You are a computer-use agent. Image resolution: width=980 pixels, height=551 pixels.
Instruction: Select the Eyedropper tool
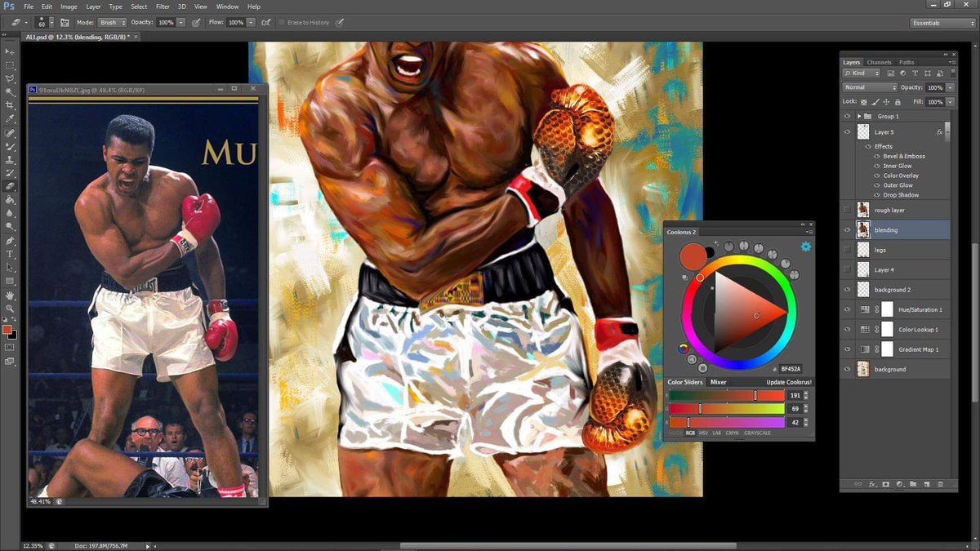tap(10, 118)
